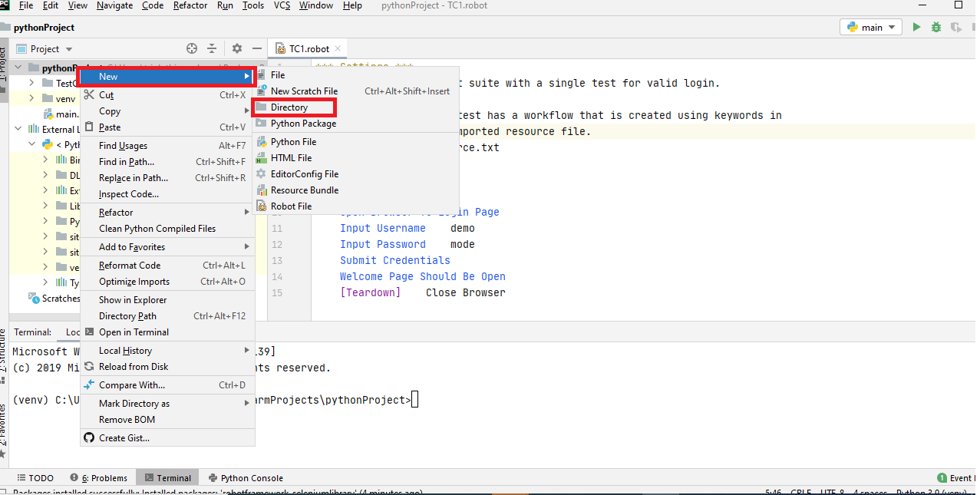The width and height of the screenshot is (980, 495).
Task: Select Inspect Code in context menu
Action: pyautogui.click(x=166, y=194)
